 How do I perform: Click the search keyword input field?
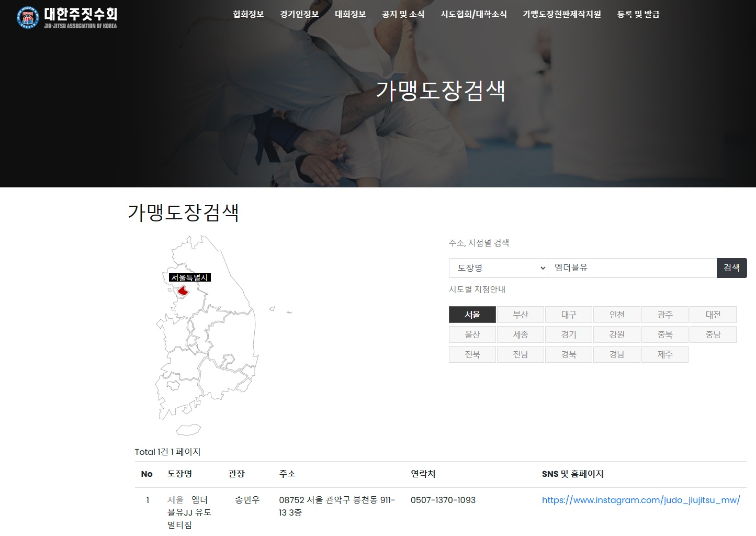pyautogui.click(x=631, y=268)
